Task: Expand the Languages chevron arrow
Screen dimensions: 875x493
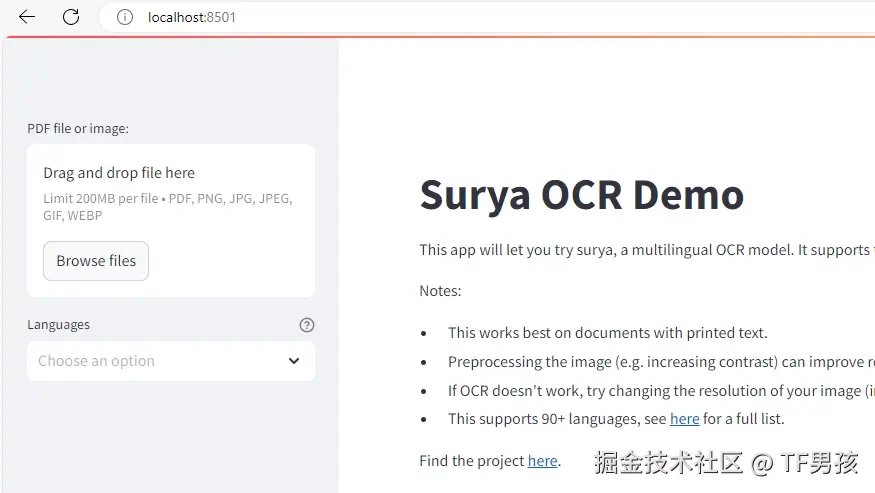Action: [x=294, y=361]
